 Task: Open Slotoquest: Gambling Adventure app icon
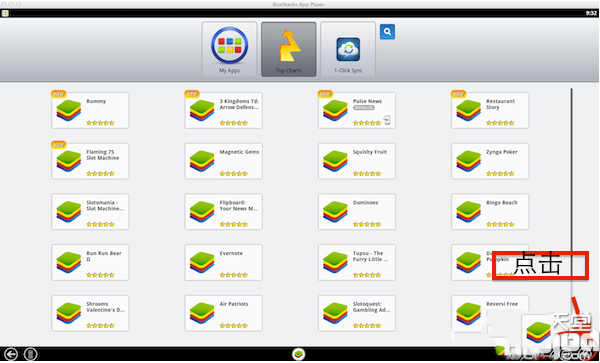tap(335, 313)
